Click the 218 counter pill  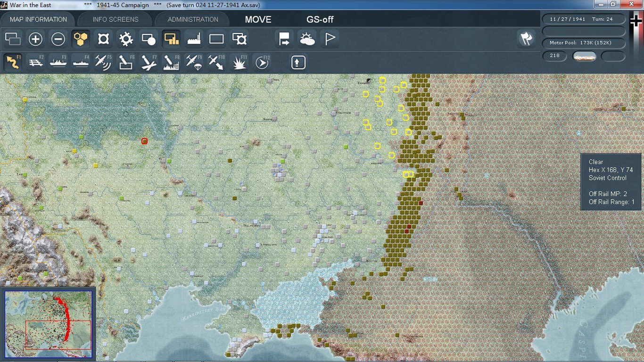(555, 56)
